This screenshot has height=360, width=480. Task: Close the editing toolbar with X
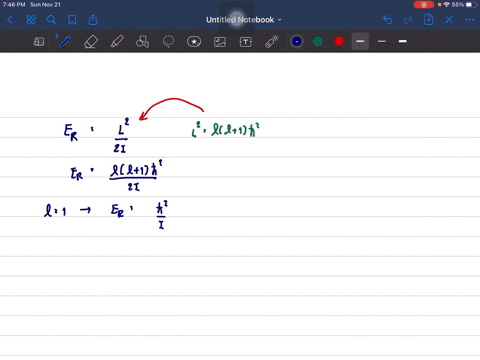(449, 20)
